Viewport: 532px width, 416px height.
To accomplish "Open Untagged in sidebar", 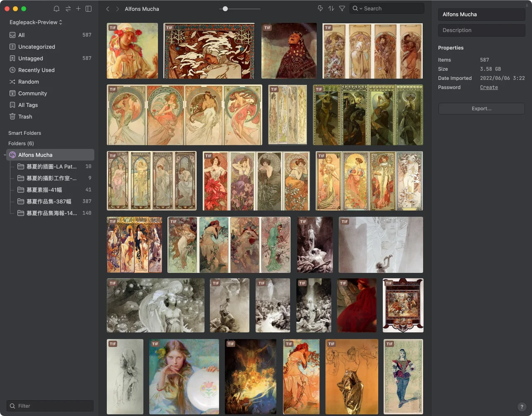I will coord(50,58).
